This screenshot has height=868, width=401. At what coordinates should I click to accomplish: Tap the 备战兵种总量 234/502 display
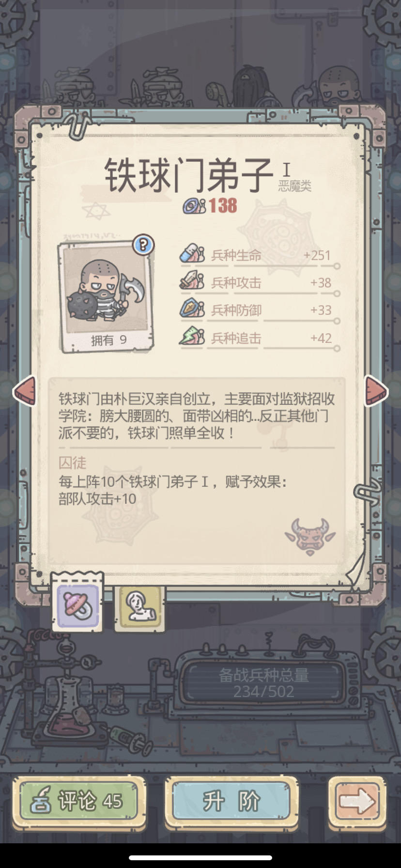tap(263, 683)
